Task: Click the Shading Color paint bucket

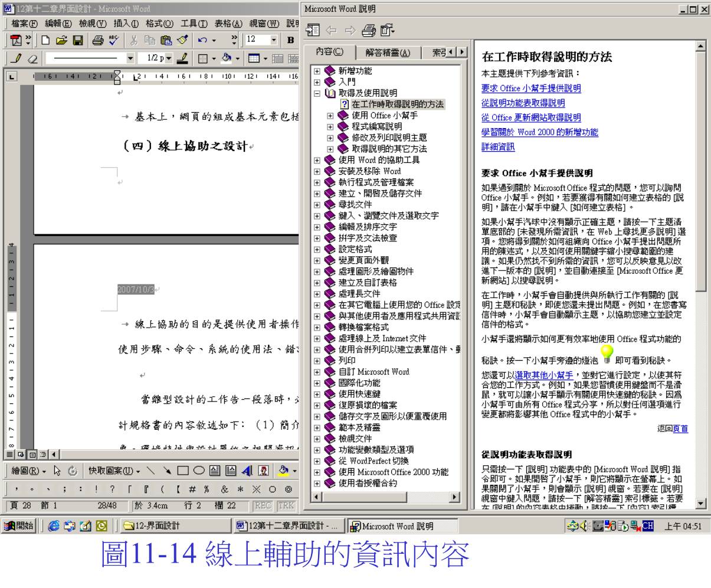Action: [228, 58]
